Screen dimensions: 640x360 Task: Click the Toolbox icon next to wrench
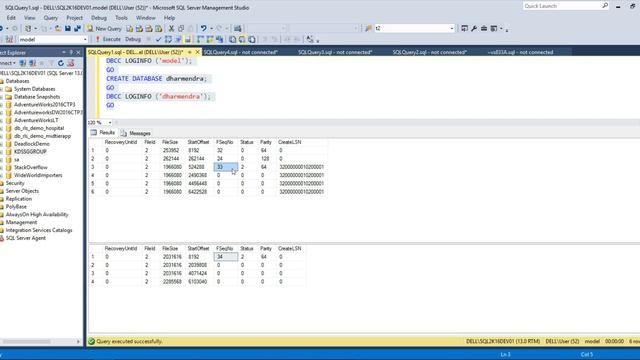[x=484, y=29]
